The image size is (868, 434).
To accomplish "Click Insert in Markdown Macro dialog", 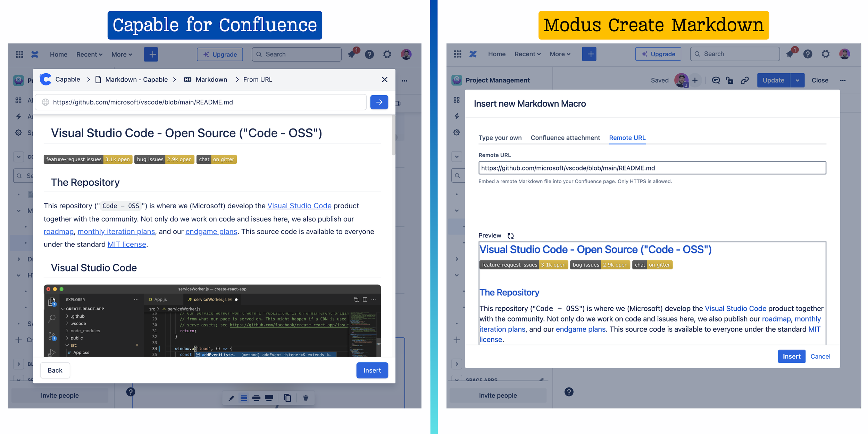I will [792, 357].
